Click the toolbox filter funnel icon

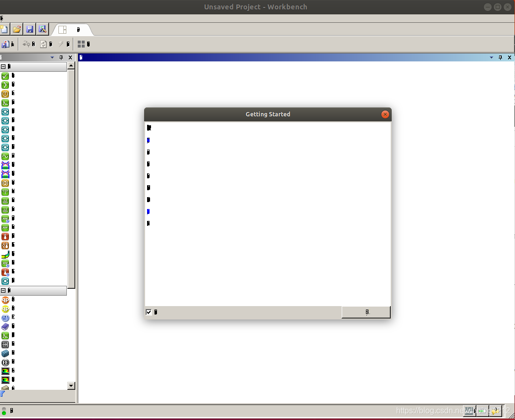(x=2, y=394)
